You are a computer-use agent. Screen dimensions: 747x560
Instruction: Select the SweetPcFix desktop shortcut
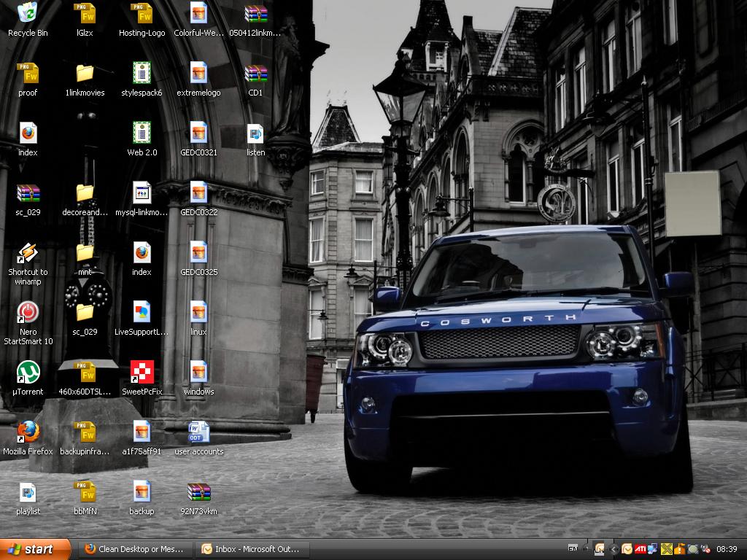coord(142,372)
